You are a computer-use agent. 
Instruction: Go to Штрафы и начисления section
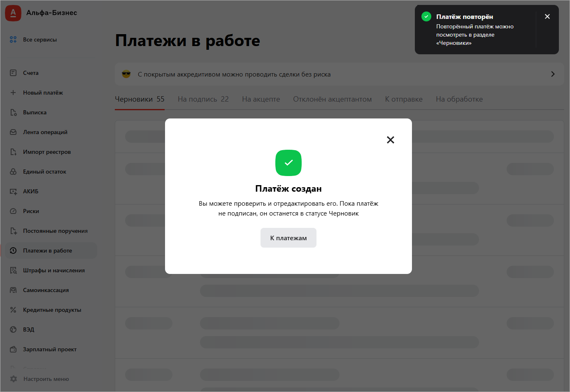[x=54, y=270]
